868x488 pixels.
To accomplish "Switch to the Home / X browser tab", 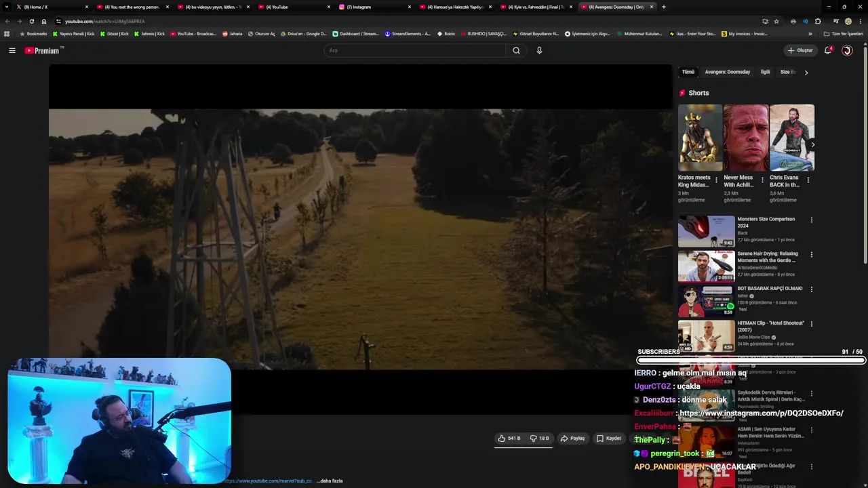I will point(51,7).
